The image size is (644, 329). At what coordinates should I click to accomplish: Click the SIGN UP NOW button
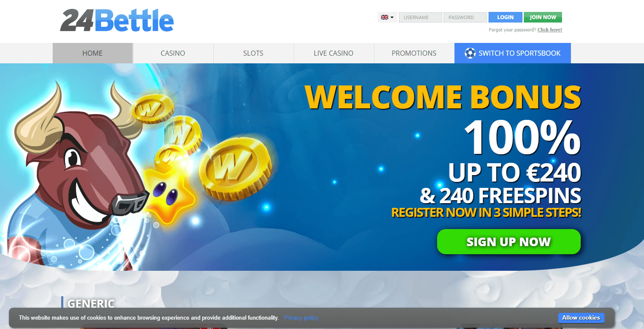[509, 242]
